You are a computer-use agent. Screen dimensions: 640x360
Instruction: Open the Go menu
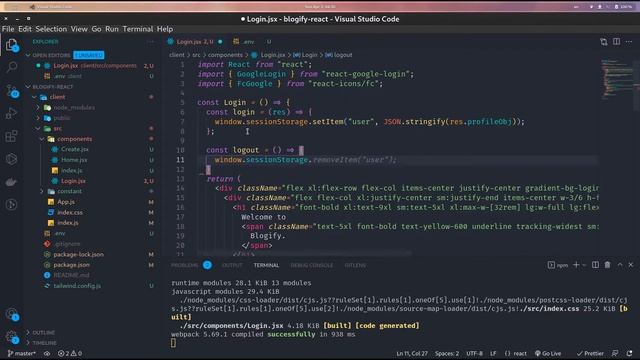(96, 29)
